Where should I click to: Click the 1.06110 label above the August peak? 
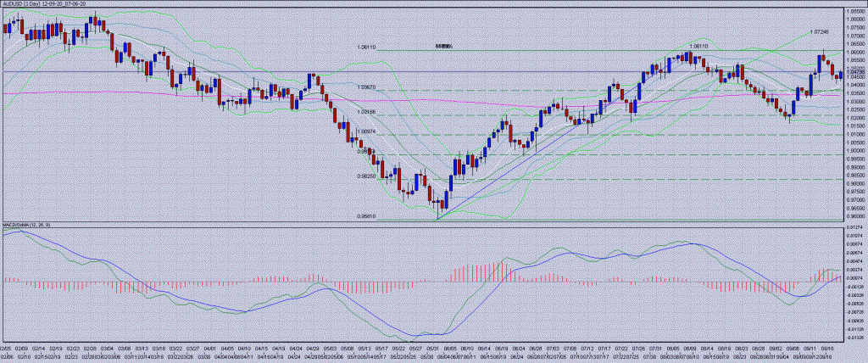[698, 46]
